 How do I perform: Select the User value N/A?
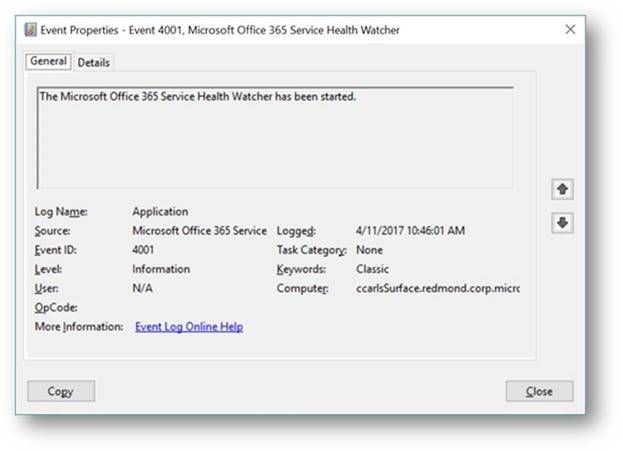tap(142, 288)
